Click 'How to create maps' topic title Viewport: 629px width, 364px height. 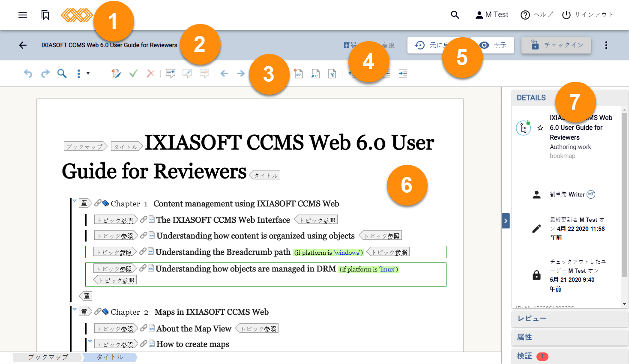pos(193,344)
